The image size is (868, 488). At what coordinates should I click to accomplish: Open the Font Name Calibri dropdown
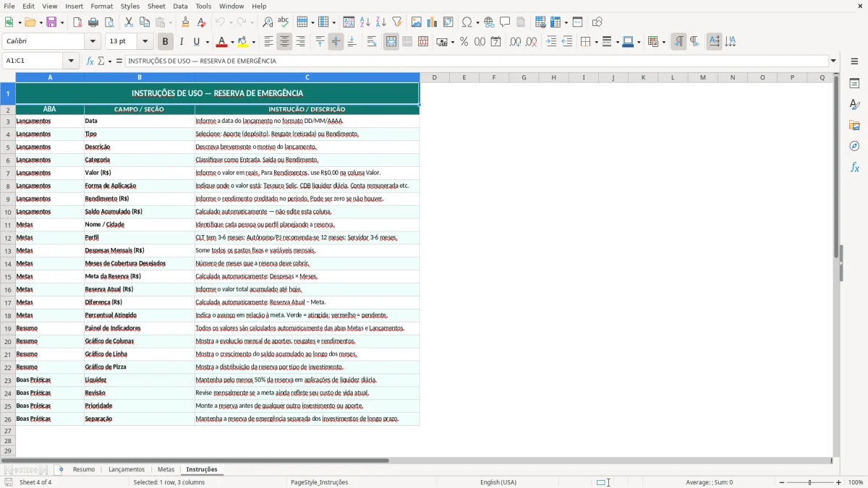click(92, 42)
